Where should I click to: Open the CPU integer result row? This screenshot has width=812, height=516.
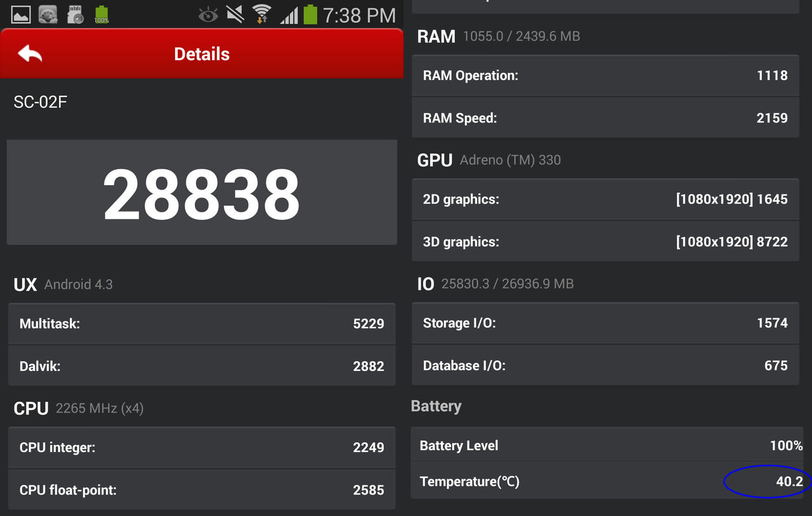pos(202,448)
